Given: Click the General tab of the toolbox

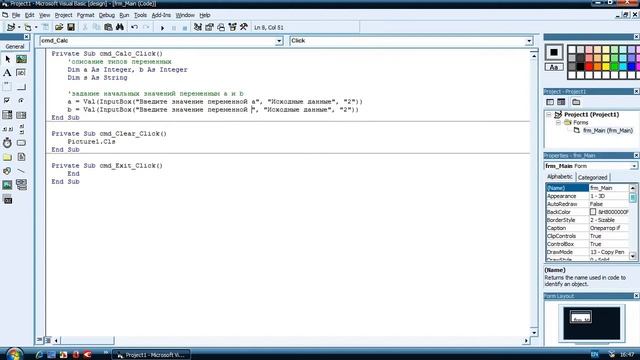Looking at the screenshot, I should (x=15, y=47).
